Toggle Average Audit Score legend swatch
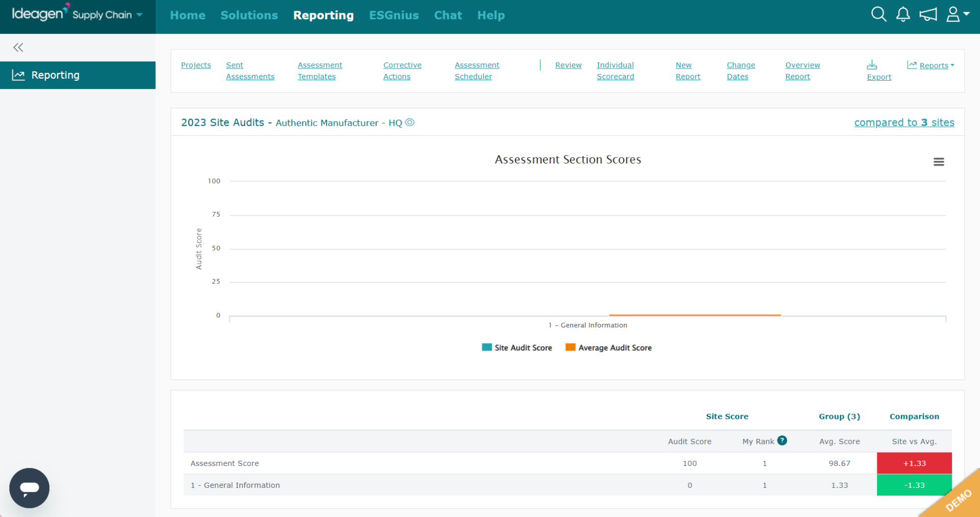 coord(571,347)
